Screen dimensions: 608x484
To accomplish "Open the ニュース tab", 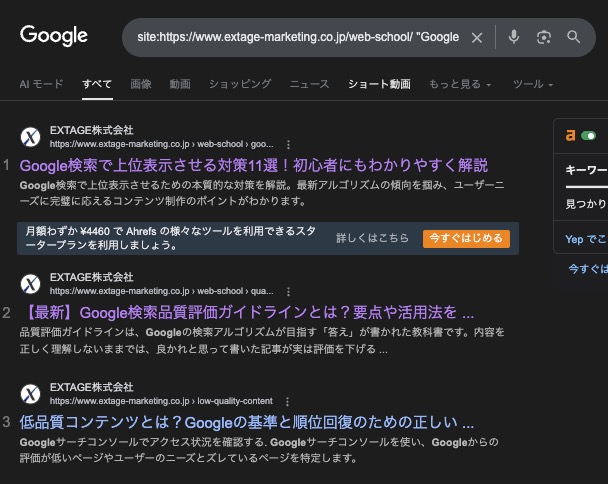I will coord(309,84).
